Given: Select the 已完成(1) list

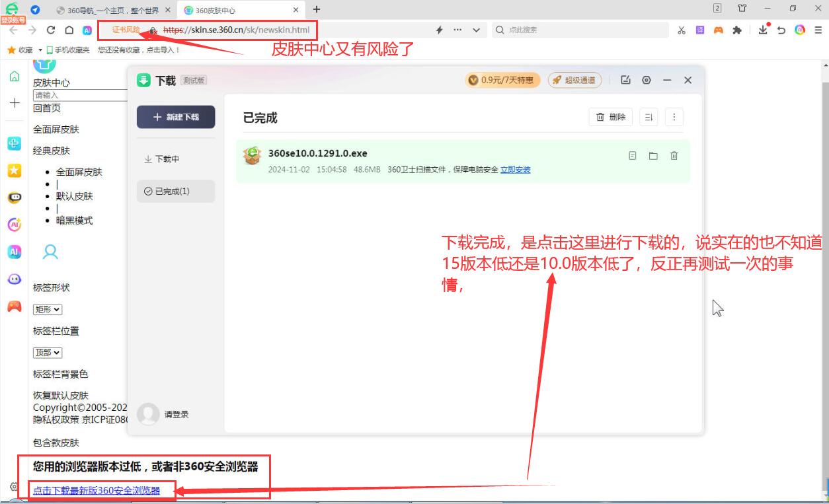Looking at the screenshot, I should [x=176, y=191].
